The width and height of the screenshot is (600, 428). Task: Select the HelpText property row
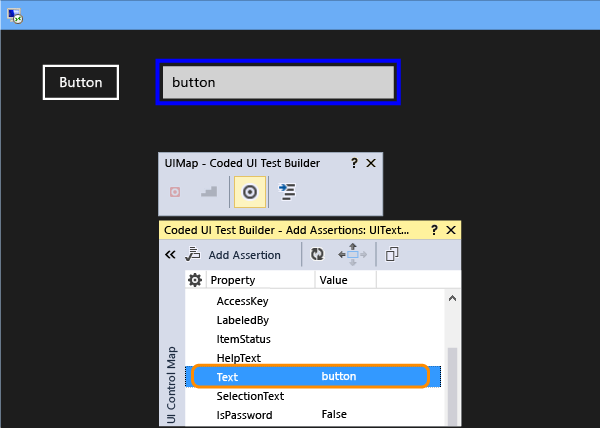[313, 358]
